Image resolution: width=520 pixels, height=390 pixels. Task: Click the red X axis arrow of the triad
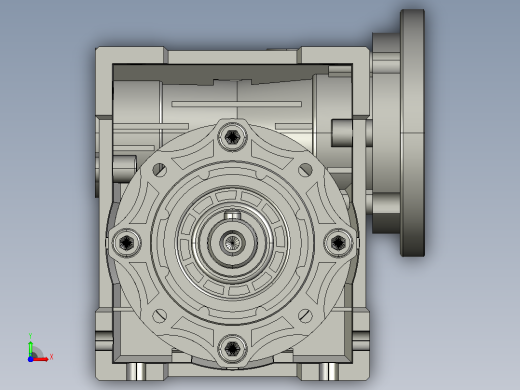coord(41,359)
